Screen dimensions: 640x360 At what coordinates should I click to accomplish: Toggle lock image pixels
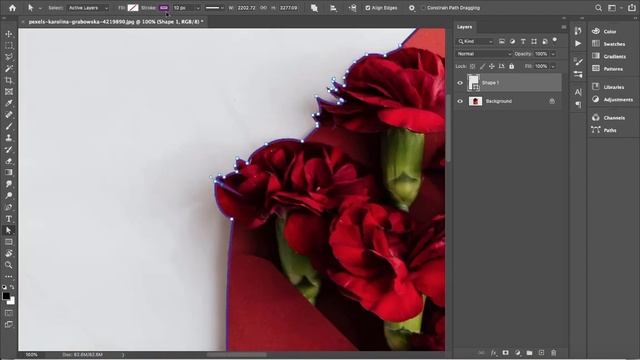(482, 66)
